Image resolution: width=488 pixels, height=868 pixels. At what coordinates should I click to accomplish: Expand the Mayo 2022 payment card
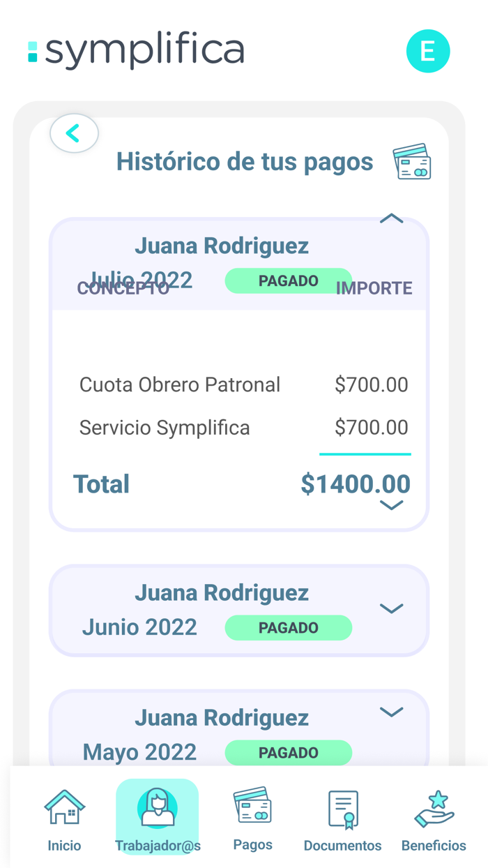pyautogui.click(x=392, y=712)
